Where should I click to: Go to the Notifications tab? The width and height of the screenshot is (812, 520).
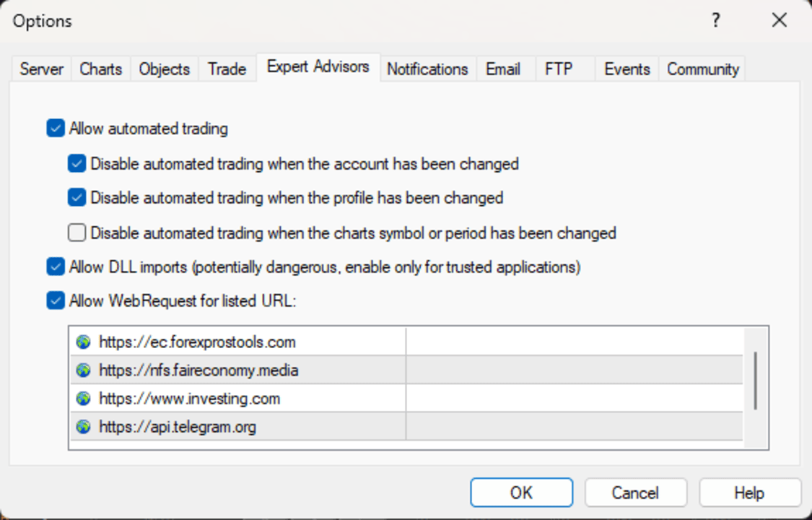tap(427, 69)
